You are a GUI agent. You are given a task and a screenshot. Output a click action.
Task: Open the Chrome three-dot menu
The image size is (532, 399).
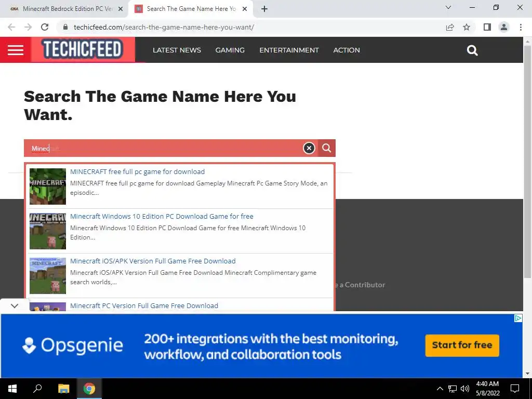point(521,27)
